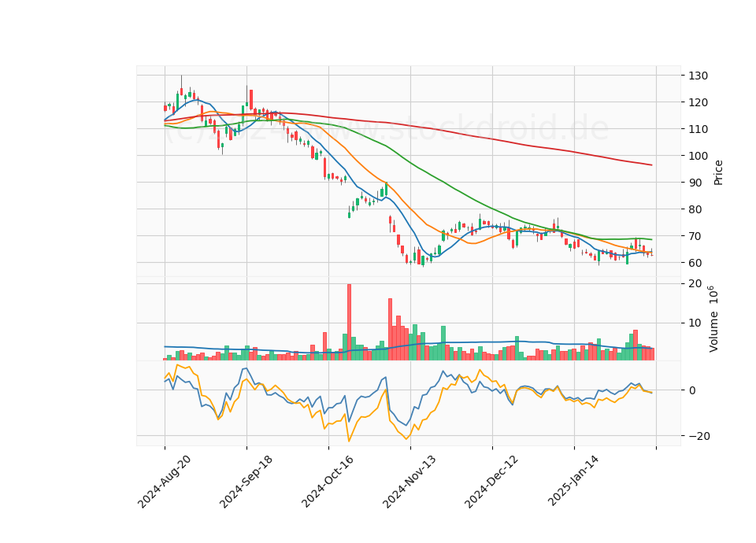Screen dimensions: 756x543
Task: Click the 2025-Jan-14 date label
Action: point(573,481)
